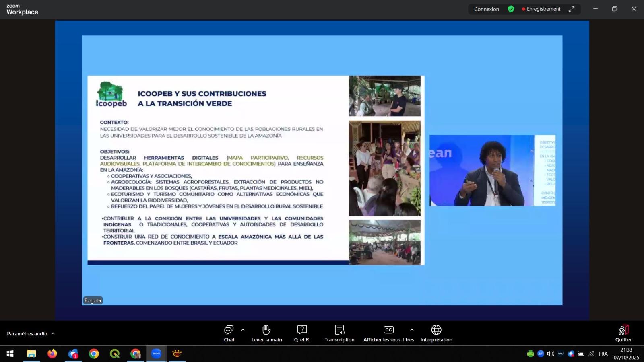Toggle subtitles with Afficher les sous-titres

pos(388,333)
